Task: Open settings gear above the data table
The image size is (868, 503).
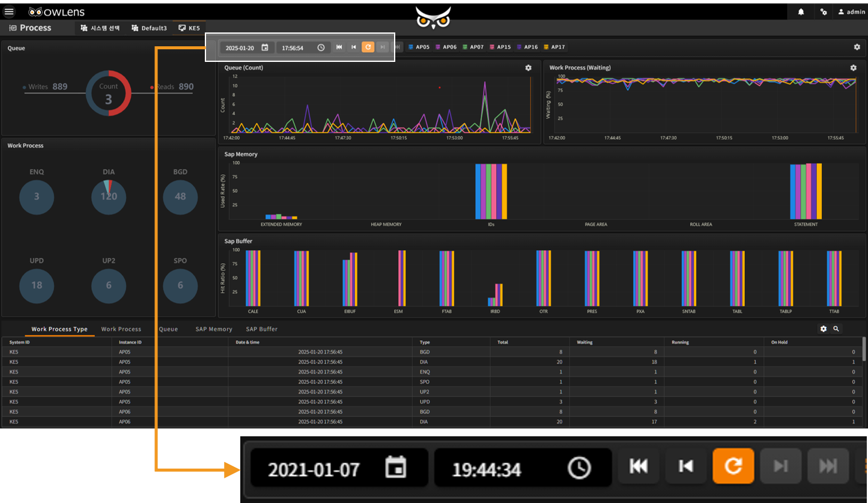Action: point(824,329)
